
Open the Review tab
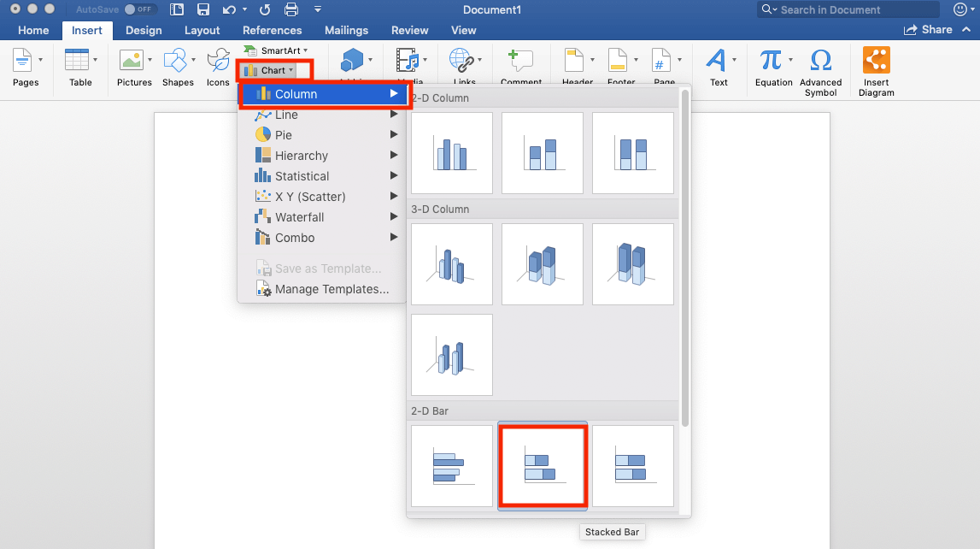click(x=409, y=30)
